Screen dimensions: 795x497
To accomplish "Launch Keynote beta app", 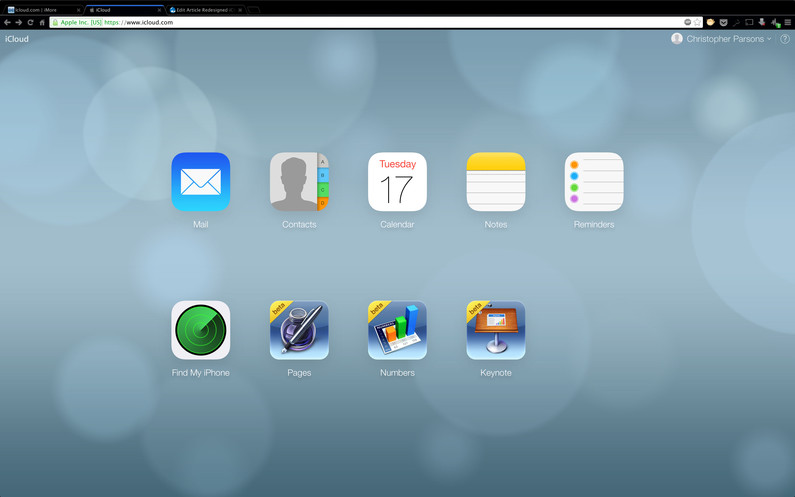I will point(496,330).
